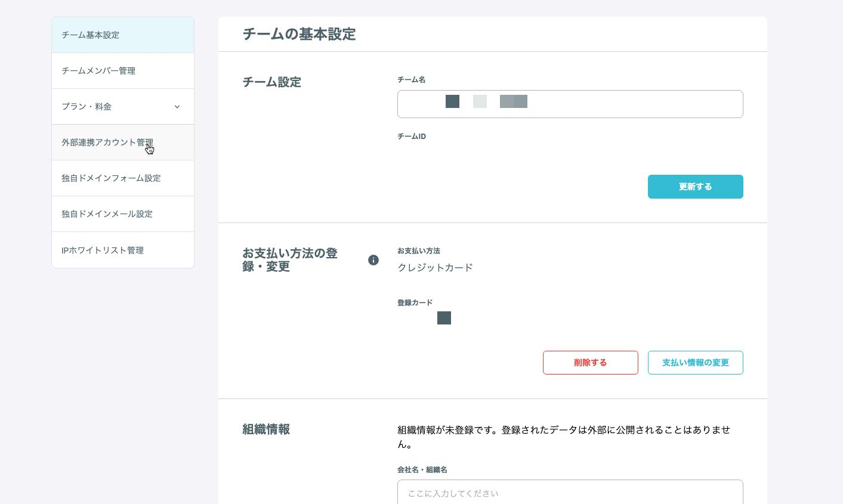Focus the 会社名・組織名 input field
Image resolution: width=843 pixels, height=504 pixels.
[570, 493]
